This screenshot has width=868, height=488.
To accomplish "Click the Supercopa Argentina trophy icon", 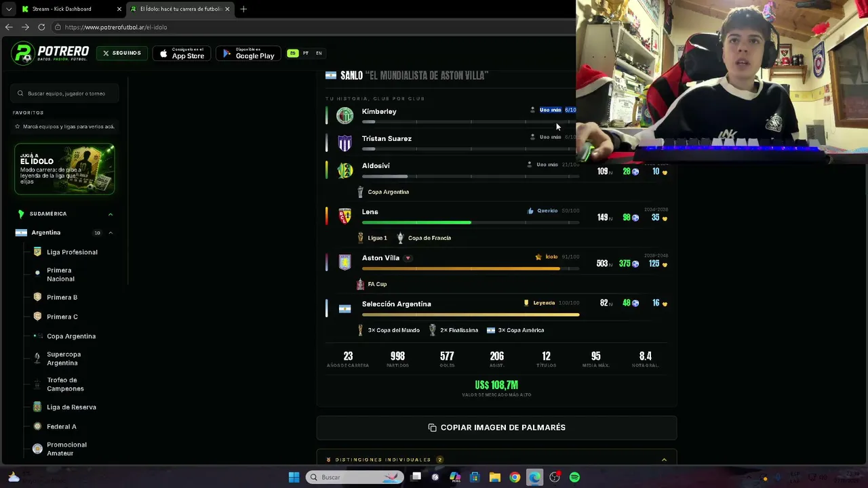I will (37, 359).
